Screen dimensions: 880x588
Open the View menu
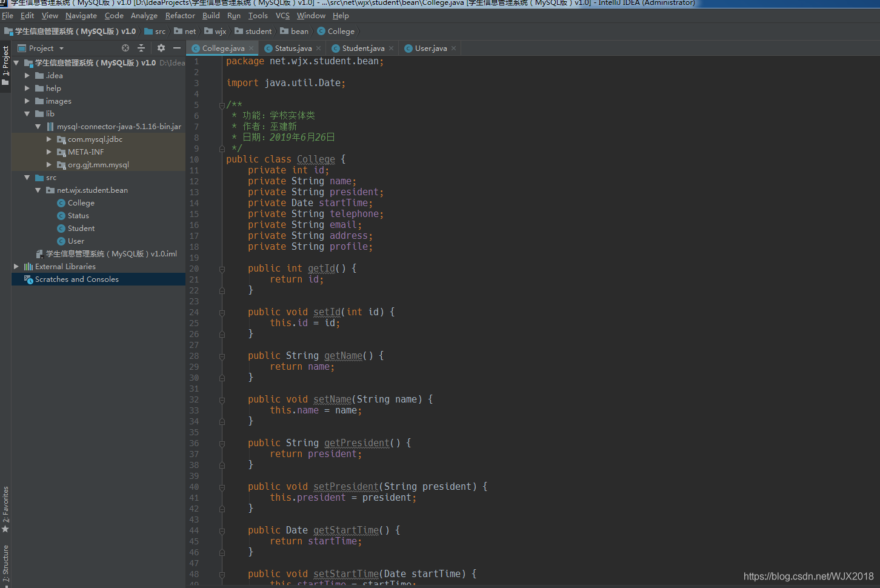[x=50, y=16]
